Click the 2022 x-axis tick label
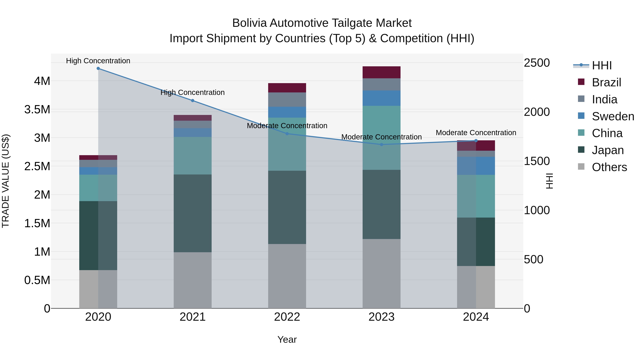 (x=287, y=317)
